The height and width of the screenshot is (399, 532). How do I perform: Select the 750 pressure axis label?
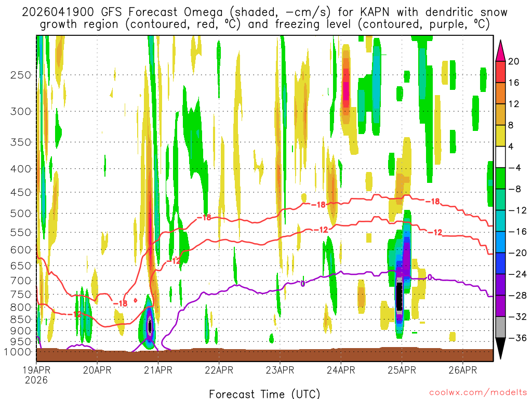click(21, 294)
